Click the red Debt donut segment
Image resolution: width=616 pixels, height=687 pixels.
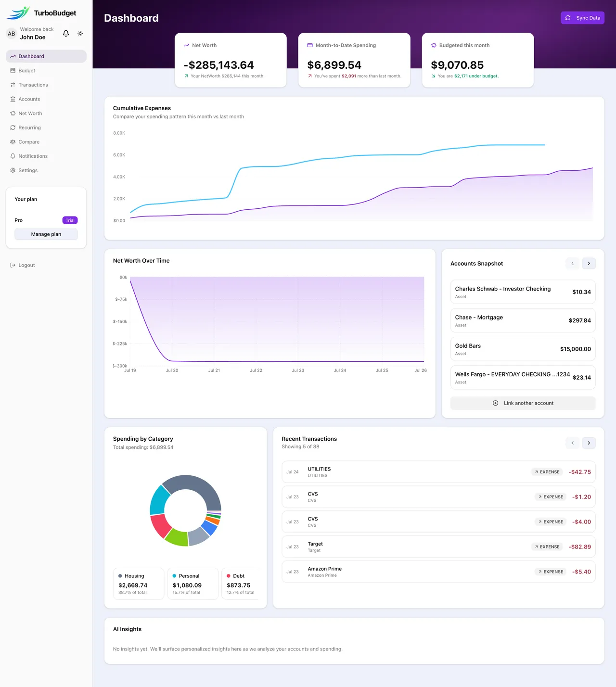160,526
